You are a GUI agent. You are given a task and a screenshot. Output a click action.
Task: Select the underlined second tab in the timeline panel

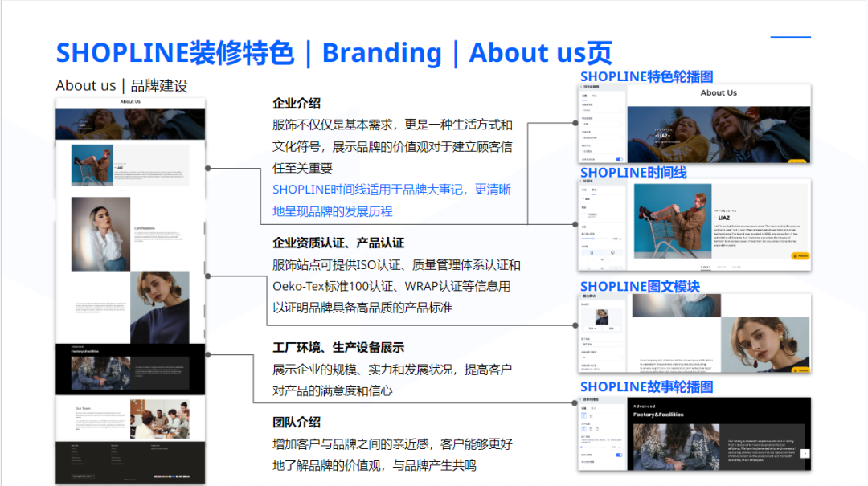point(594,190)
